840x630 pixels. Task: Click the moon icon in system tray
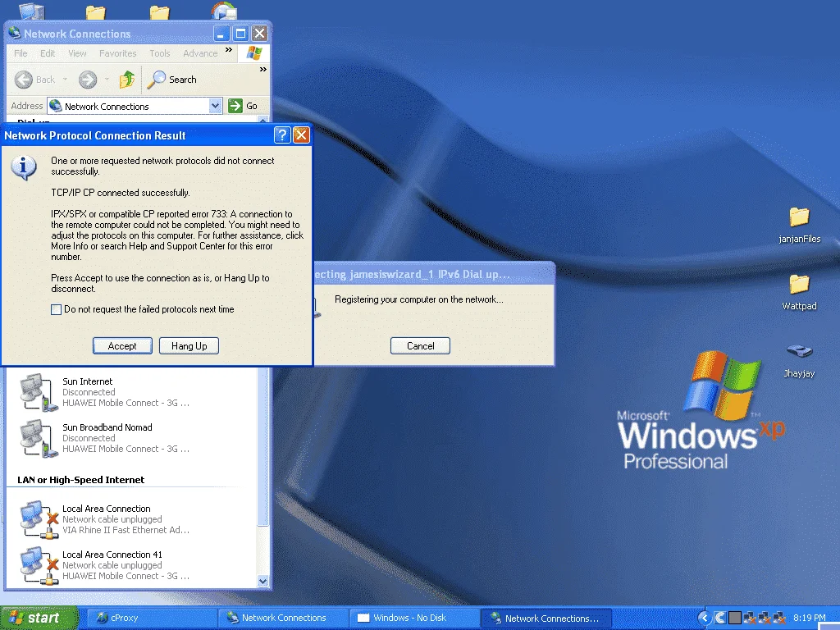pos(720,618)
